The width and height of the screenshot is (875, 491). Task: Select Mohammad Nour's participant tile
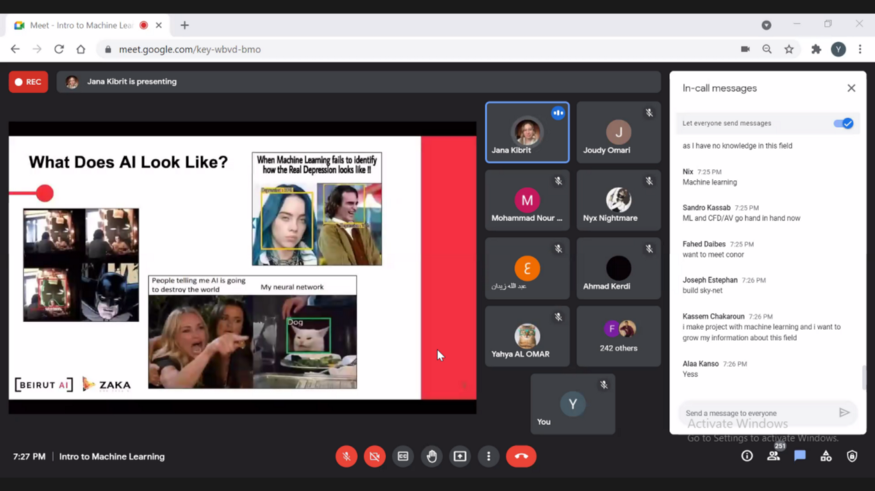527,200
